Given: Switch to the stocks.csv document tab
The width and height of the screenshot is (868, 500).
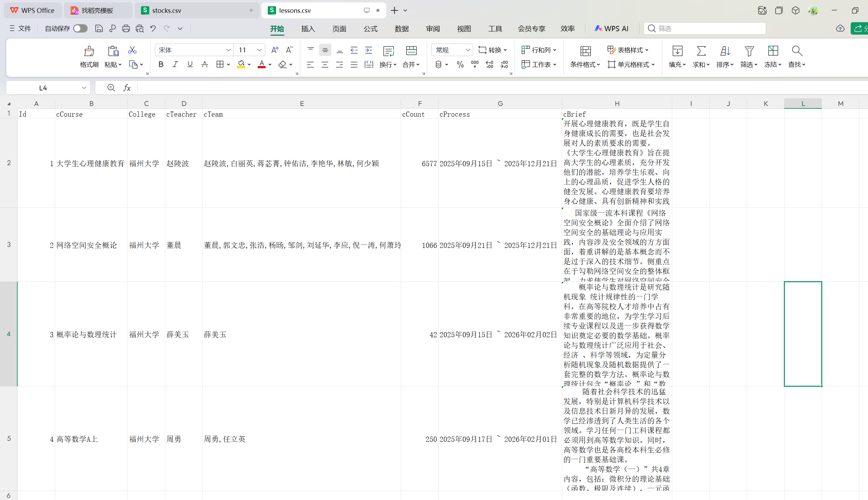Looking at the screenshot, I should coord(167,10).
